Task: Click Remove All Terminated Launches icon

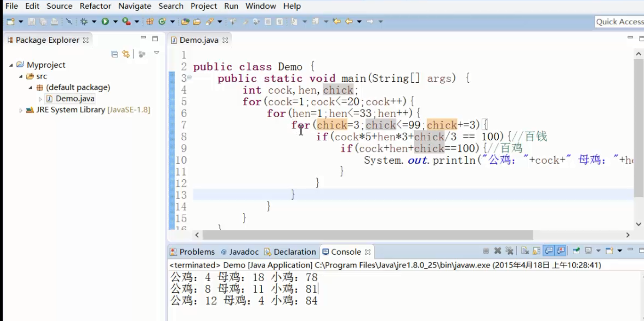Action: (x=509, y=251)
